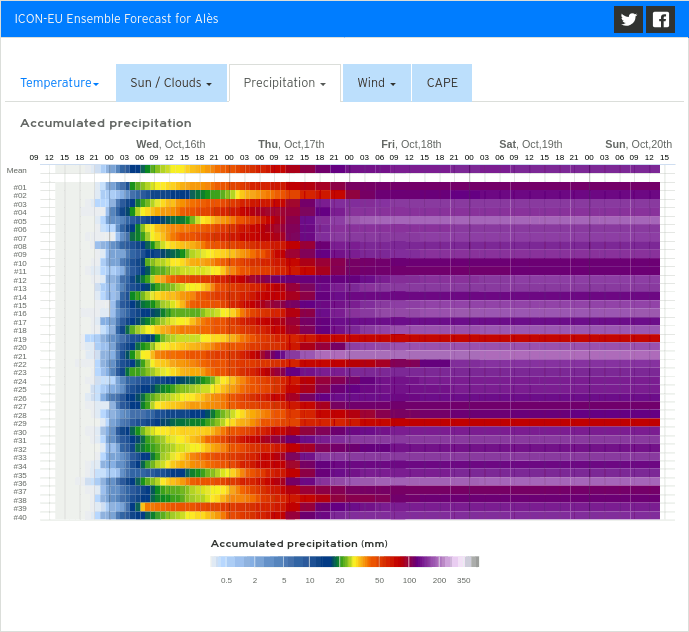The image size is (689, 632).
Task: Click ensemble member #35 label
Action: tap(20, 476)
